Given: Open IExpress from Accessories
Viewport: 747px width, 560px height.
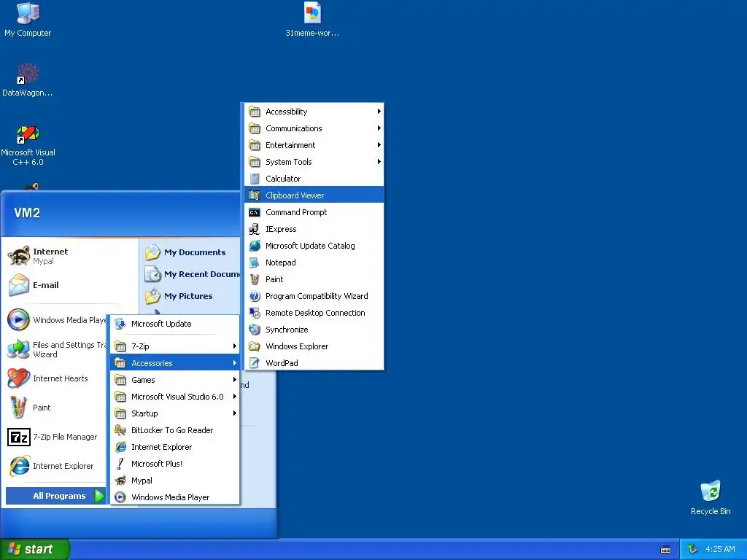Looking at the screenshot, I should point(314,229).
